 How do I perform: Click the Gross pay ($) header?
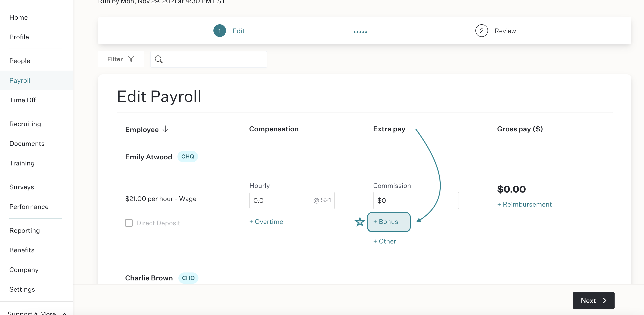pyautogui.click(x=520, y=129)
